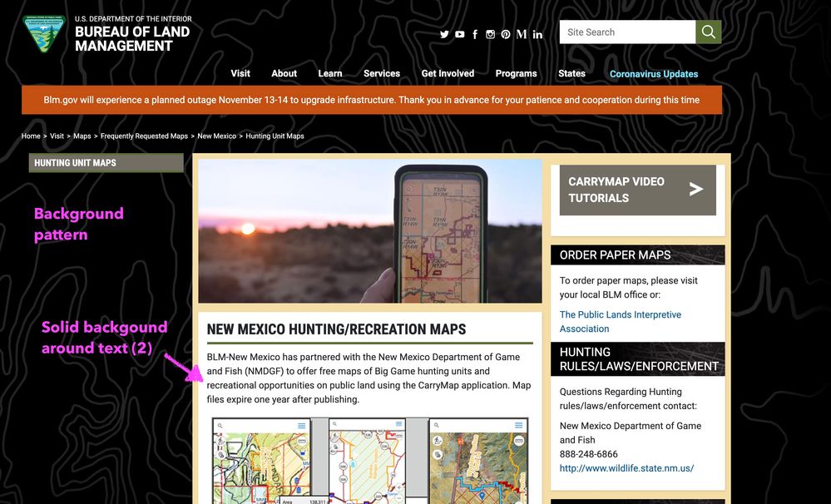831x504 pixels.
Task: Click the right map screenshot thumbnail
Action: coord(478,461)
